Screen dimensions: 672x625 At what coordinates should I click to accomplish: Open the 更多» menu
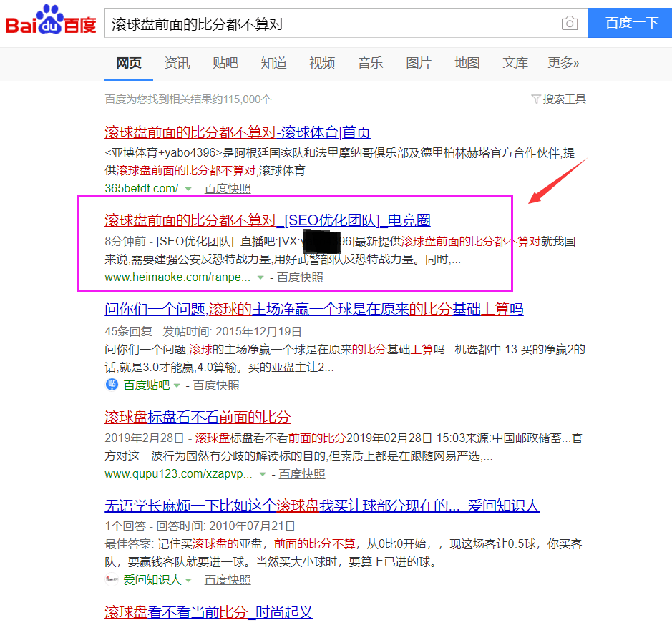tap(563, 63)
